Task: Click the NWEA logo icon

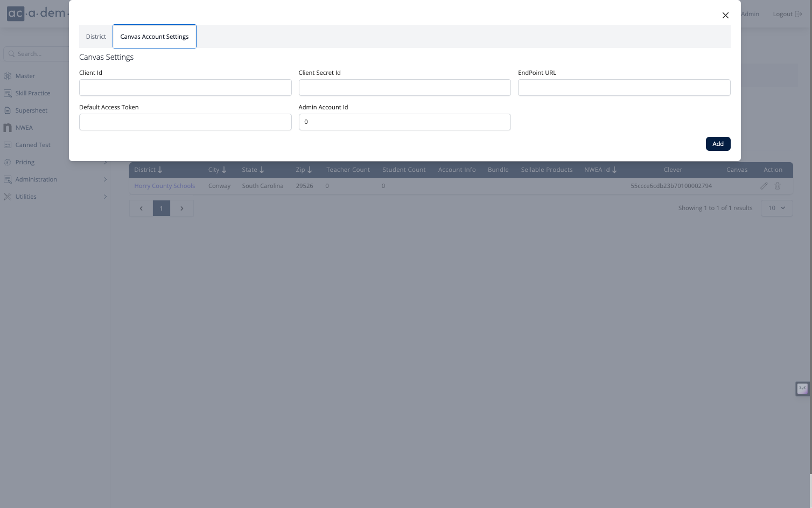Action: (8, 128)
